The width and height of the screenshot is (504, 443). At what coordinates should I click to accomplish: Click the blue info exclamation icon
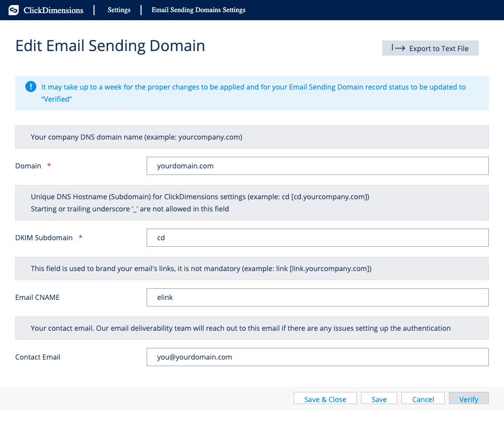31,86
